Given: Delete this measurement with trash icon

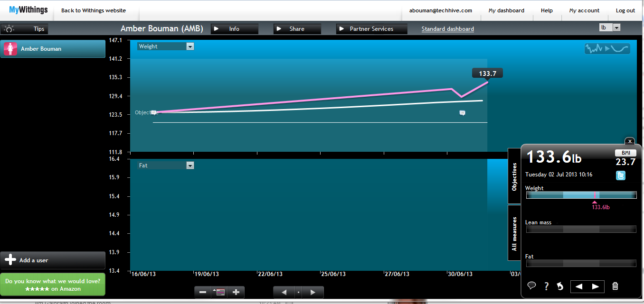Looking at the screenshot, I should 616,286.
